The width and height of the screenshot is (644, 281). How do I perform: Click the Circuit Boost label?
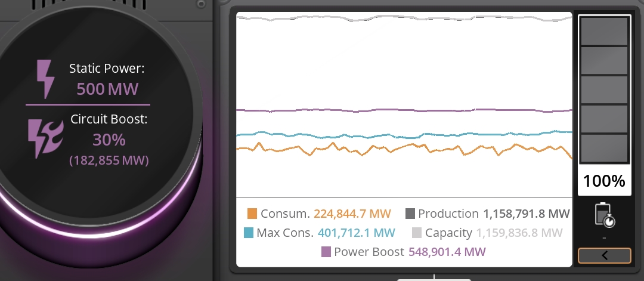[x=109, y=119]
